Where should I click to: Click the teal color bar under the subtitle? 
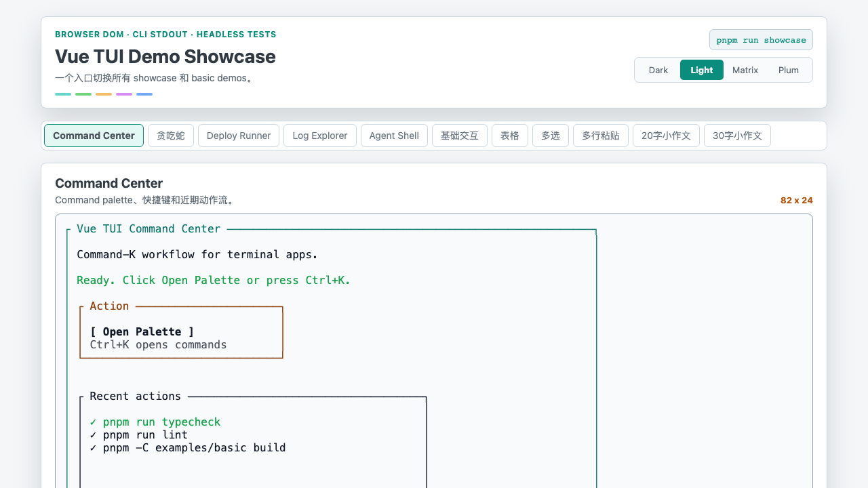[63, 94]
